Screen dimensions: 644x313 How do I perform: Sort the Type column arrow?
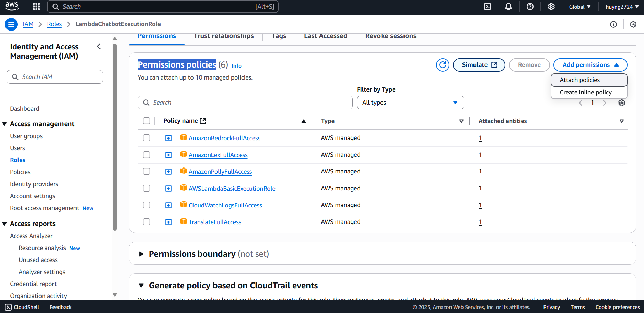click(461, 121)
